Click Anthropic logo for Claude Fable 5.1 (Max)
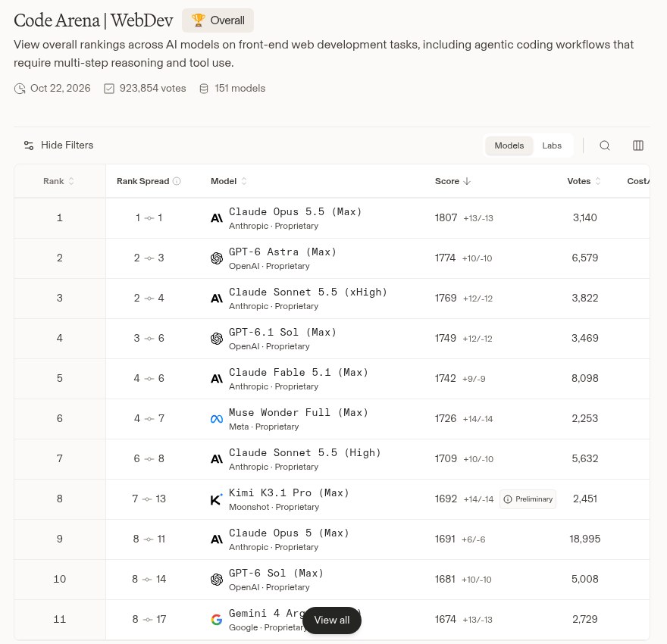Image resolution: width=667 pixels, height=644 pixels. click(217, 379)
